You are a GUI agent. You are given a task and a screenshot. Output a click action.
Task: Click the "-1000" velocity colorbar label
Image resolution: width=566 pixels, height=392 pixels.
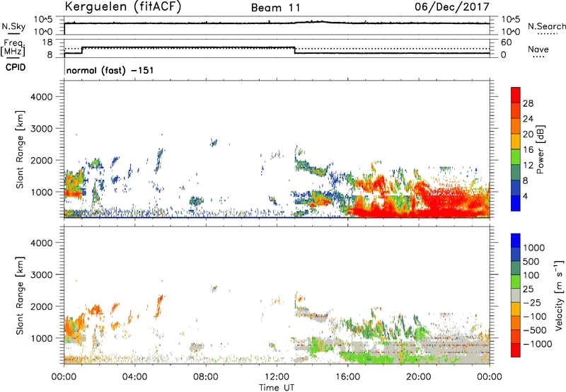coord(538,344)
